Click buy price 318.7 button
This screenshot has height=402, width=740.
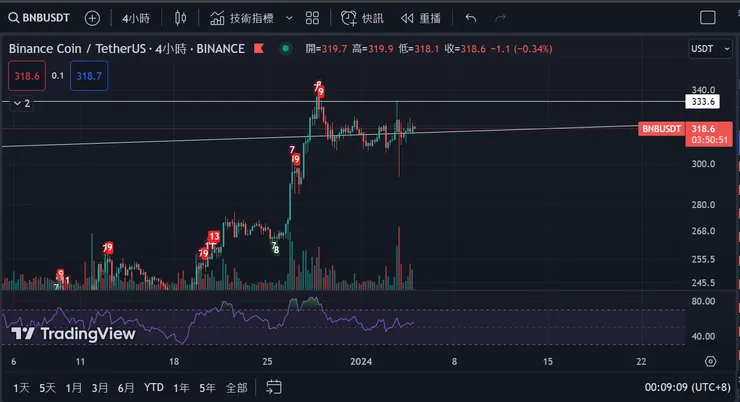[x=89, y=76]
